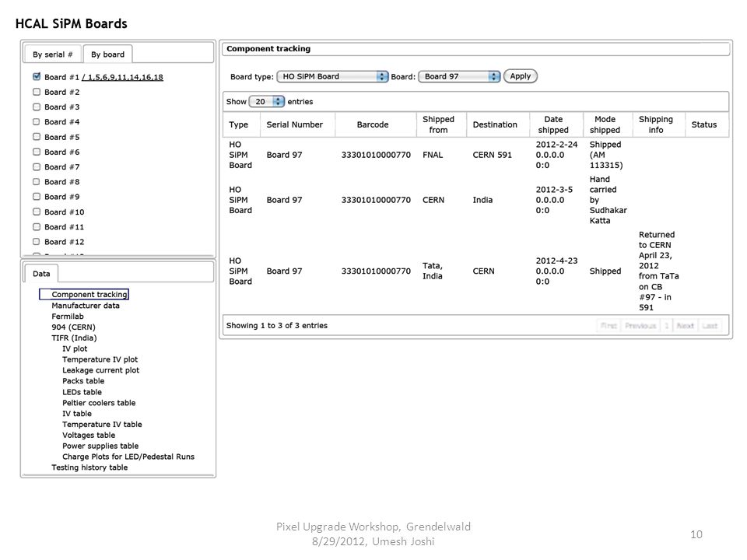Open the Board #1 serial numbers link

[x=122, y=77]
